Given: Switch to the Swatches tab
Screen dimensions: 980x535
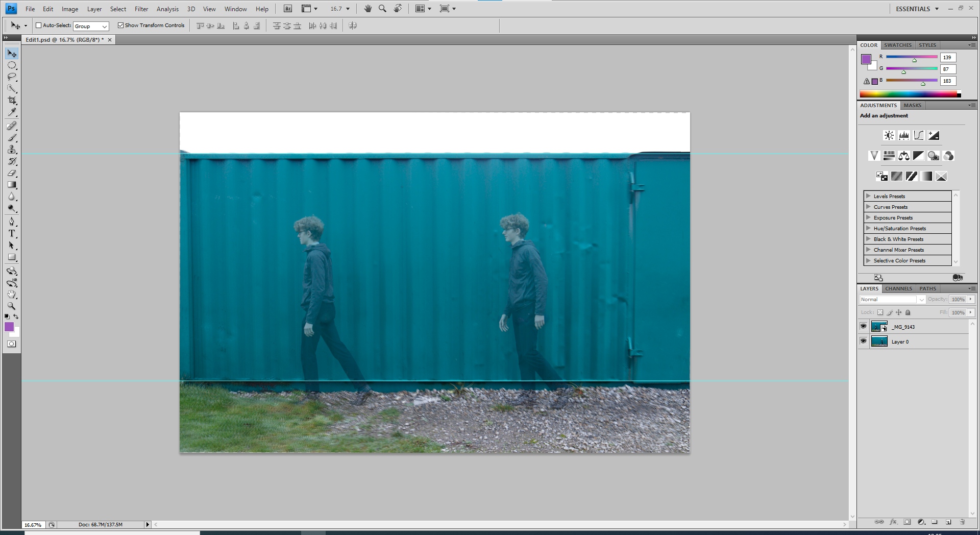Looking at the screenshot, I should click(x=898, y=45).
